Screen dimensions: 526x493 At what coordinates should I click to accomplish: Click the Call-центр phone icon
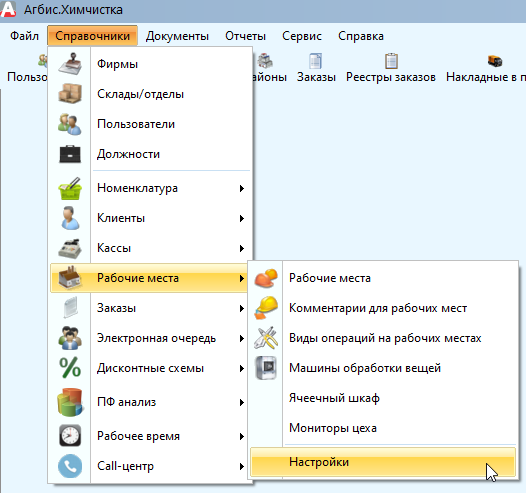[70, 466]
